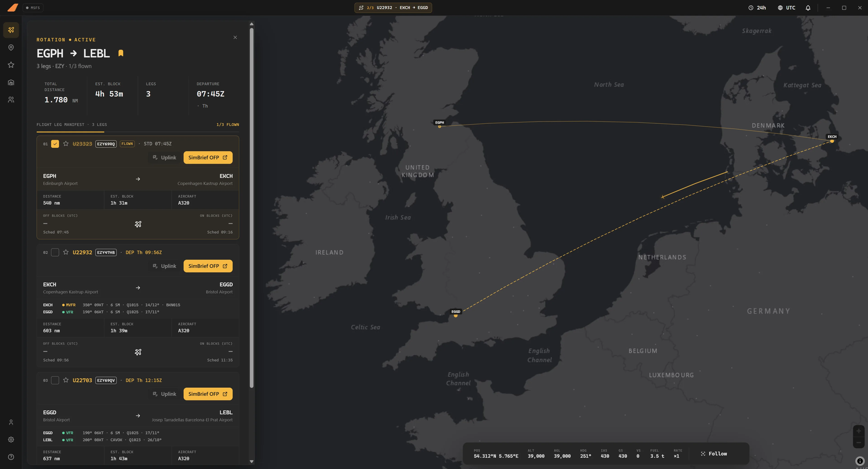Uncheck the flown checkbox for U23323
Viewport: 868px width, 469px height.
click(x=55, y=144)
